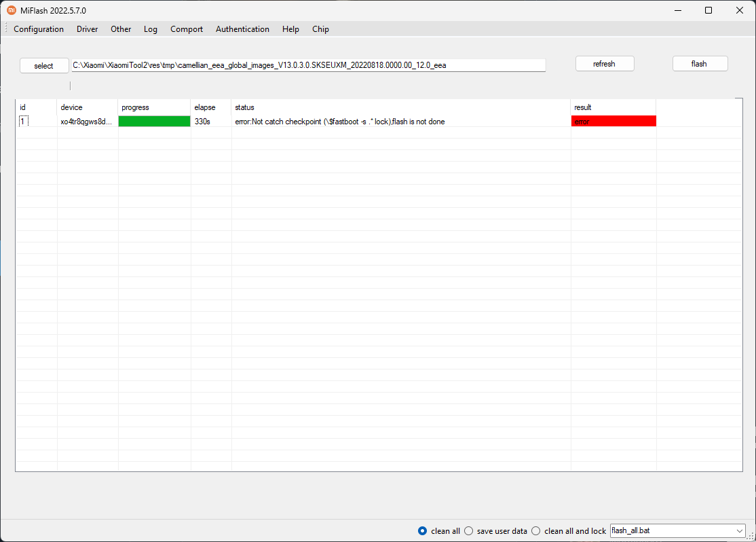Click the result column header
Viewport: 756px width, 542px height.
click(x=613, y=107)
